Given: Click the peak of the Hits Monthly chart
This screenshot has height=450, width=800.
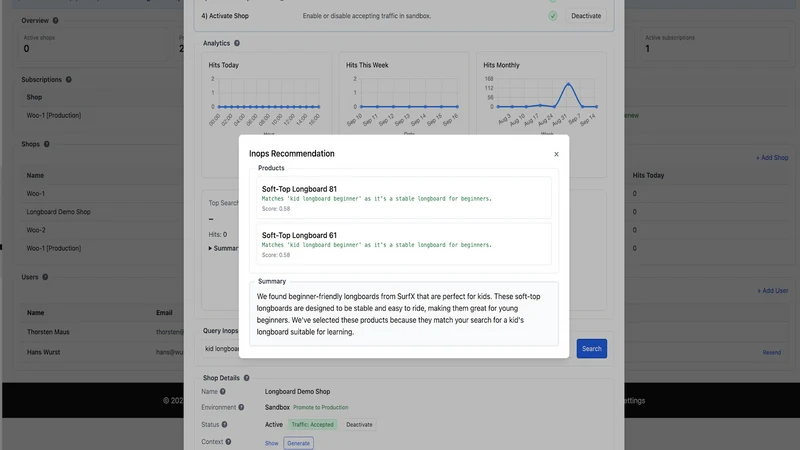Looking at the screenshot, I should [x=568, y=84].
